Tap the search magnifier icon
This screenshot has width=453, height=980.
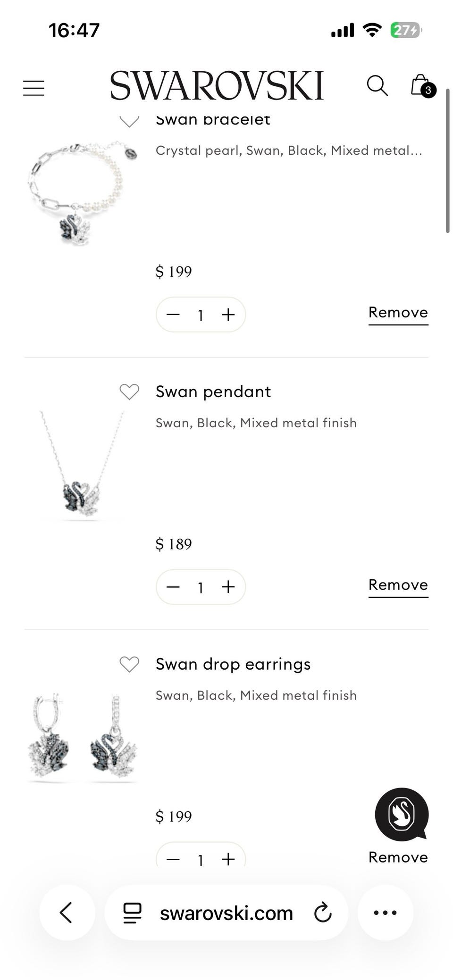(377, 86)
